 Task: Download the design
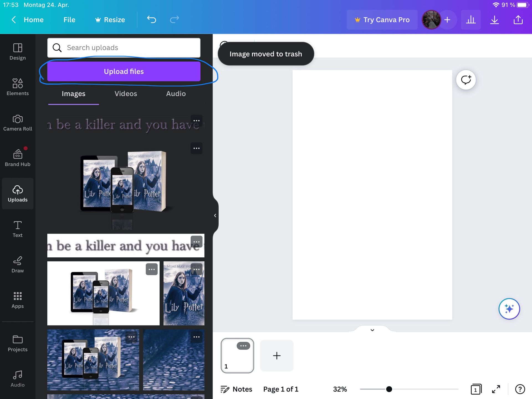click(x=494, y=20)
